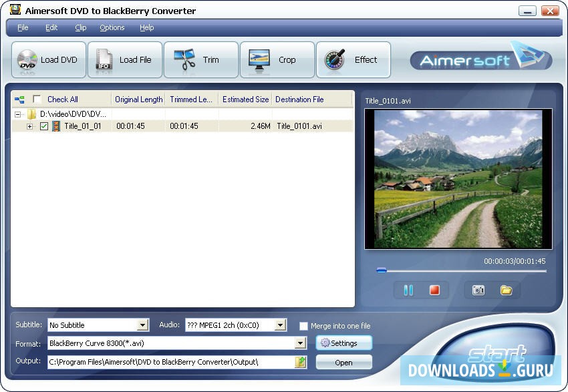The height and width of the screenshot is (392, 568).
Task: Open the Subtitle dropdown
Action: point(143,325)
